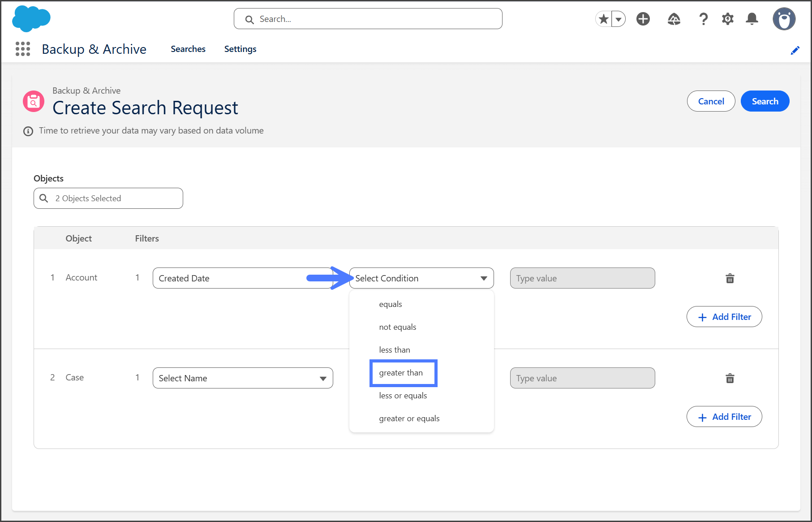Choose 'greater than' from condition list
812x522 pixels.
[x=401, y=373]
